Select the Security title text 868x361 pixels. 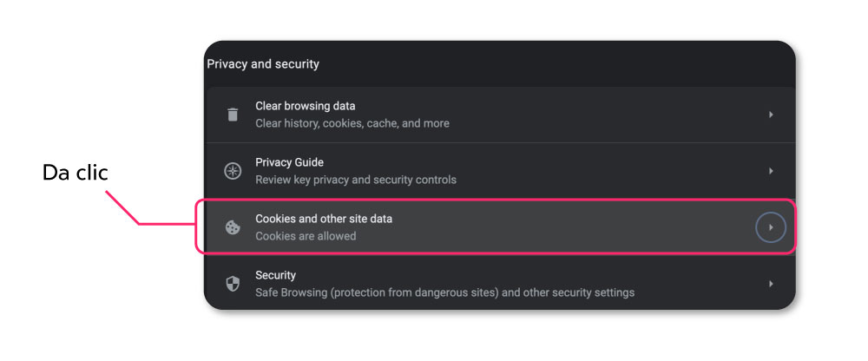point(276,275)
